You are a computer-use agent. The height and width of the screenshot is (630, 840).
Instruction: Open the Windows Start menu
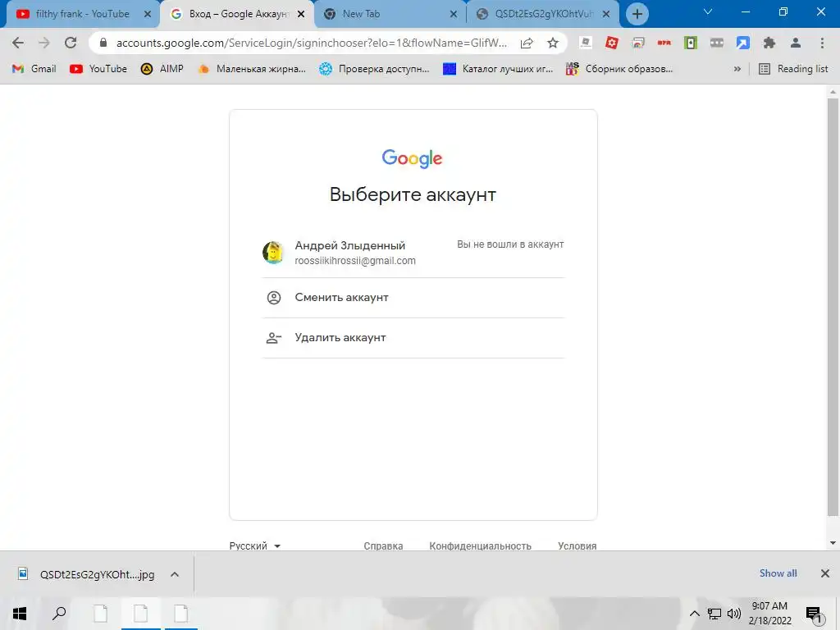(x=20, y=614)
